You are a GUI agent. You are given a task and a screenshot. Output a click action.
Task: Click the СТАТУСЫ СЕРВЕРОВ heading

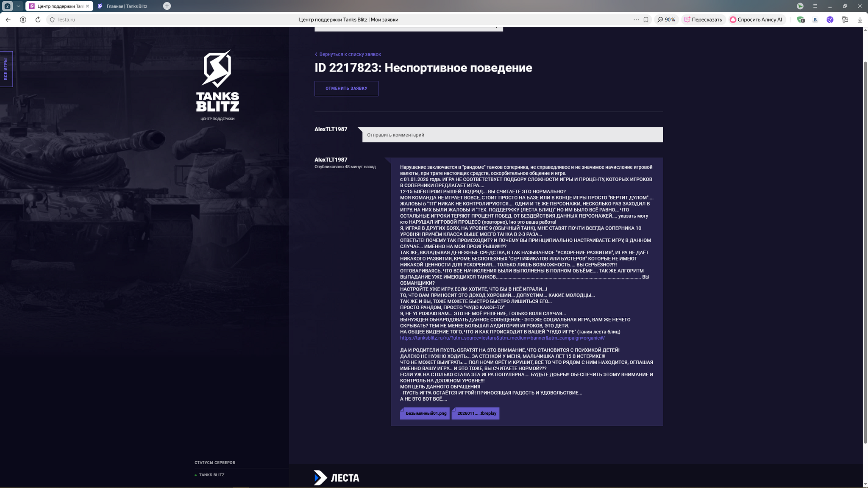click(214, 463)
